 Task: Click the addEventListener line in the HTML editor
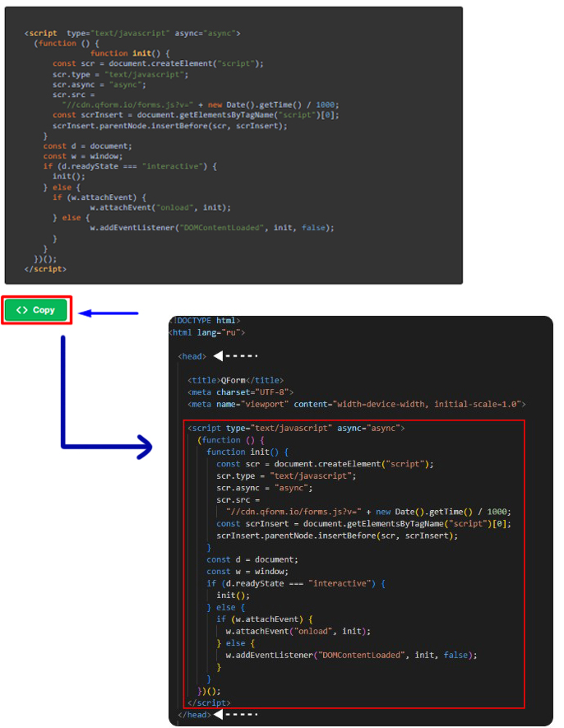click(351, 655)
